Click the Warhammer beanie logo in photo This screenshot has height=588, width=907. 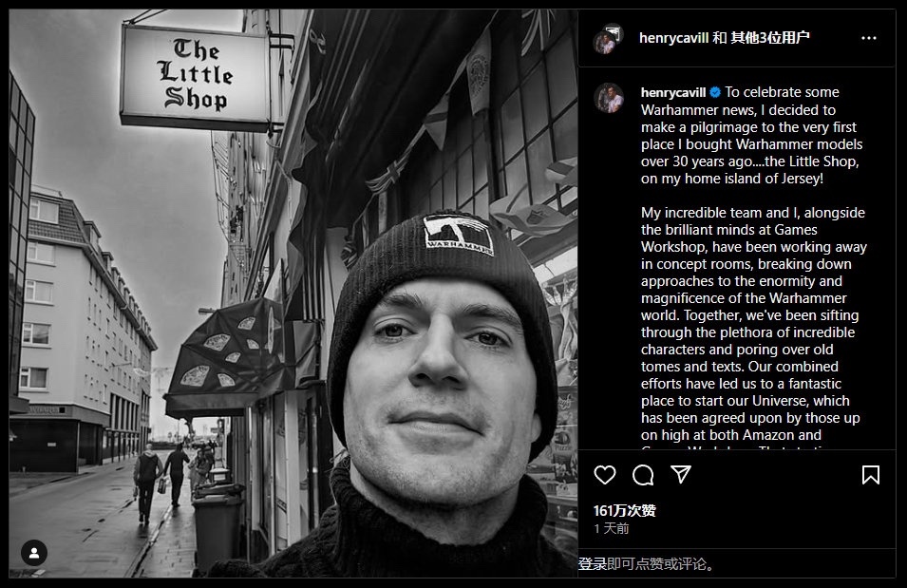(x=458, y=235)
